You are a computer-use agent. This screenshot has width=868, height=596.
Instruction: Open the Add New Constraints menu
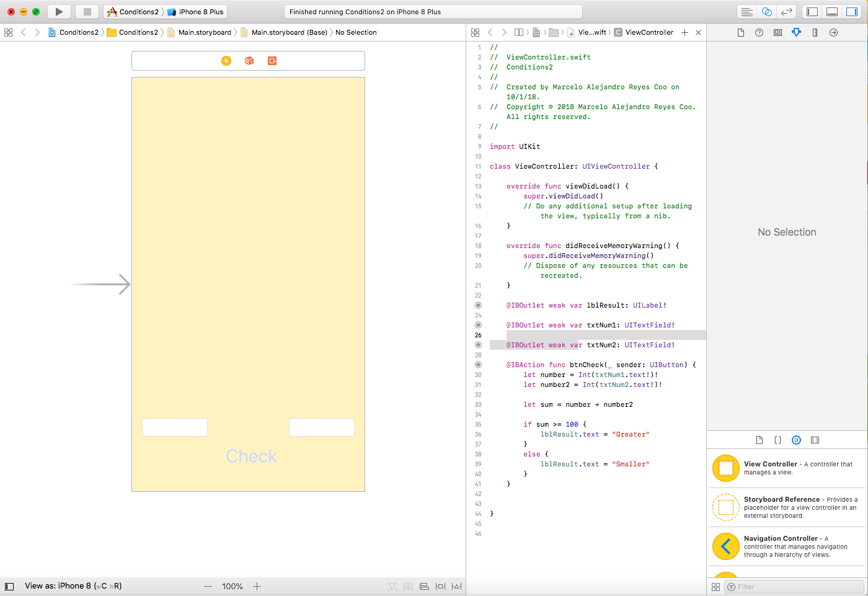(440, 587)
